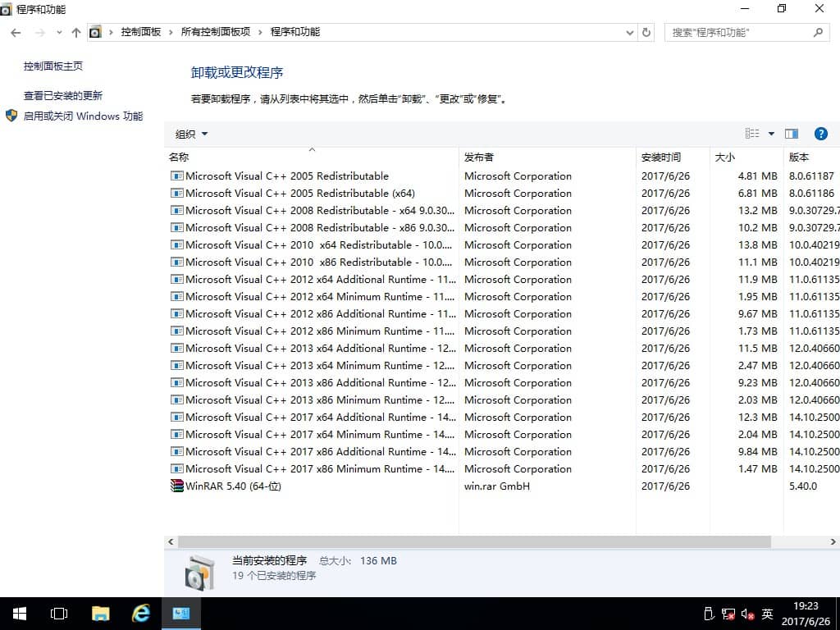Sort by 大小 column header
This screenshot has height=630, width=840.
746,157
